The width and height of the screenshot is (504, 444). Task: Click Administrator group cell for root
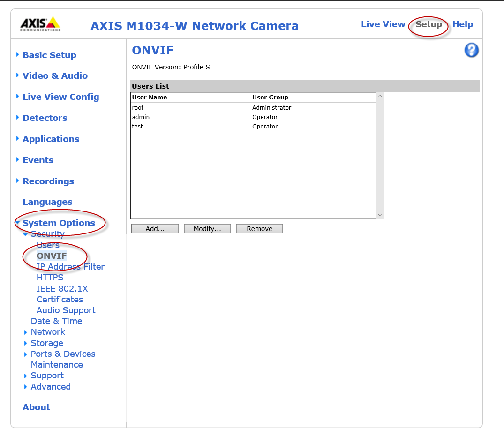click(x=271, y=107)
